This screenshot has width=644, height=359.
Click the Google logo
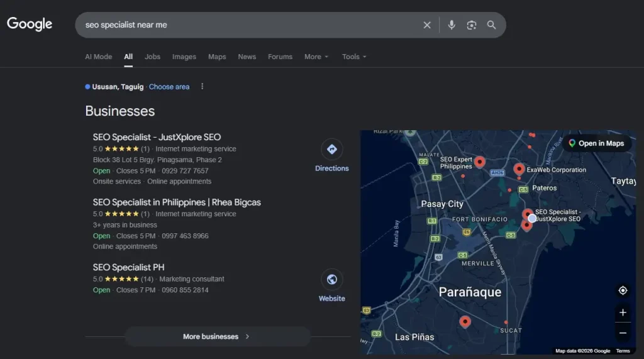(30, 25)
